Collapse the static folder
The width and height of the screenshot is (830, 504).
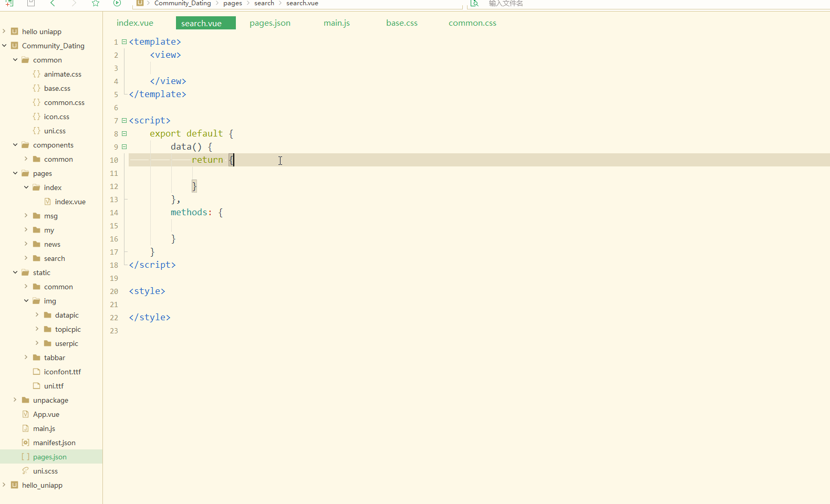(x=15, y=272)
